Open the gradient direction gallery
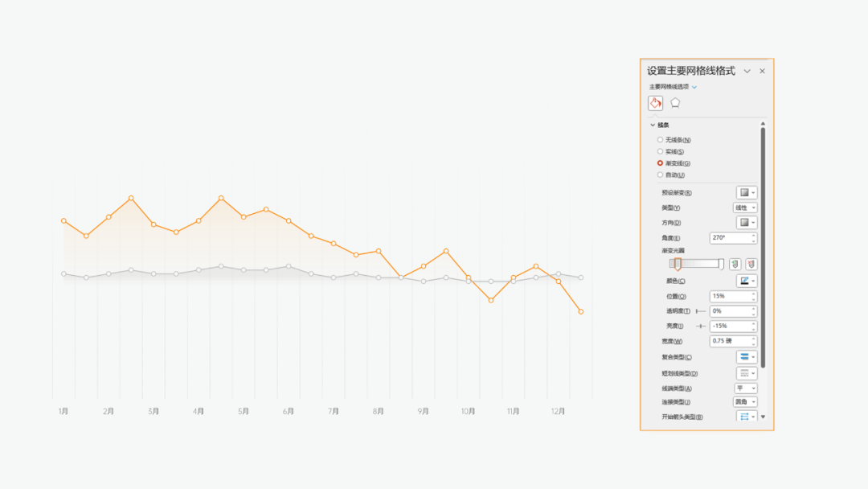Image resolution: width=868 pixels, height=489 pixels. [747, 223]
